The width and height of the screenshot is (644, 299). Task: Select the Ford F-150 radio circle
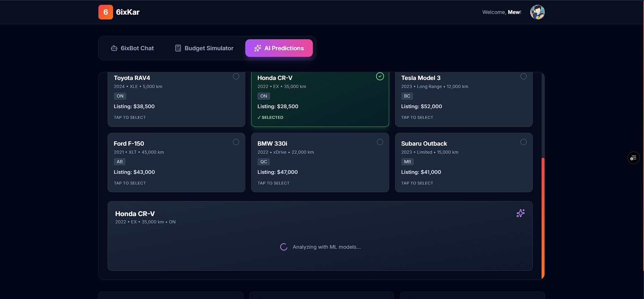tap(236, 142)
